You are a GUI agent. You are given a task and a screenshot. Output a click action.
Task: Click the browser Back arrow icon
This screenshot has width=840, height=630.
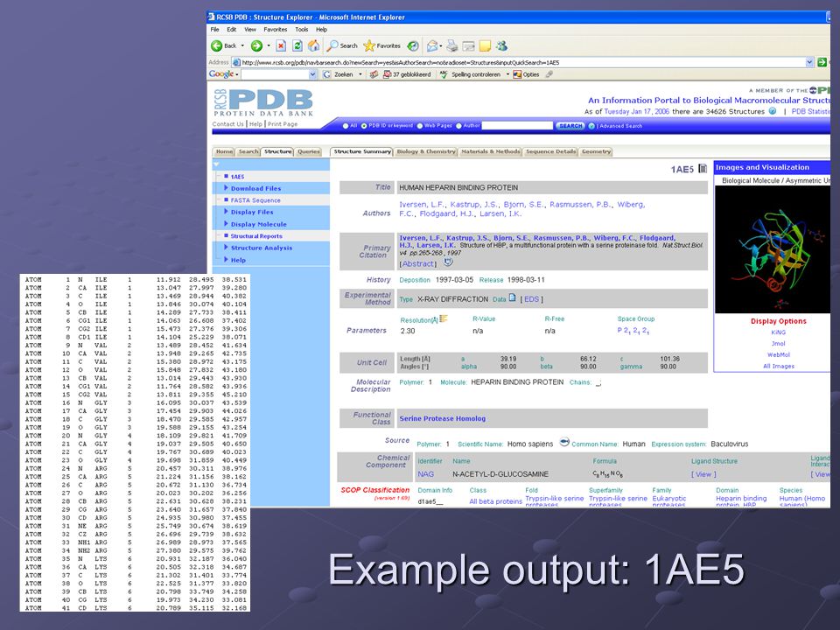pyautogui.click(x=216, y=46)
